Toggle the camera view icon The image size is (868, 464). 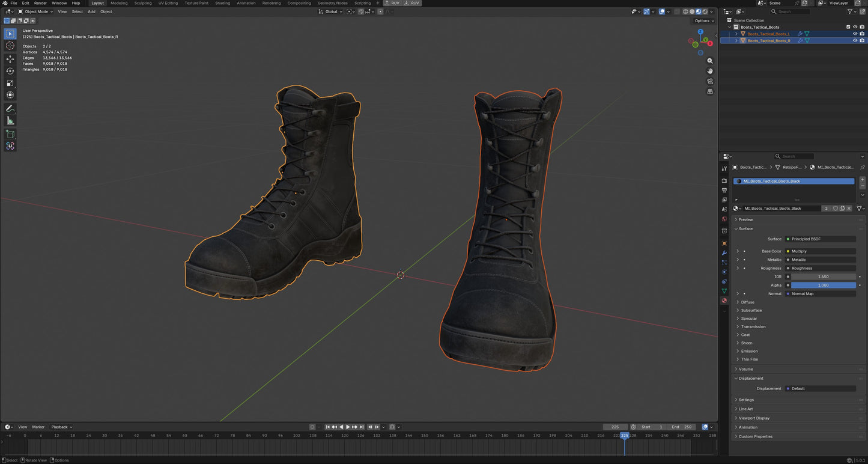pos(710,81)
